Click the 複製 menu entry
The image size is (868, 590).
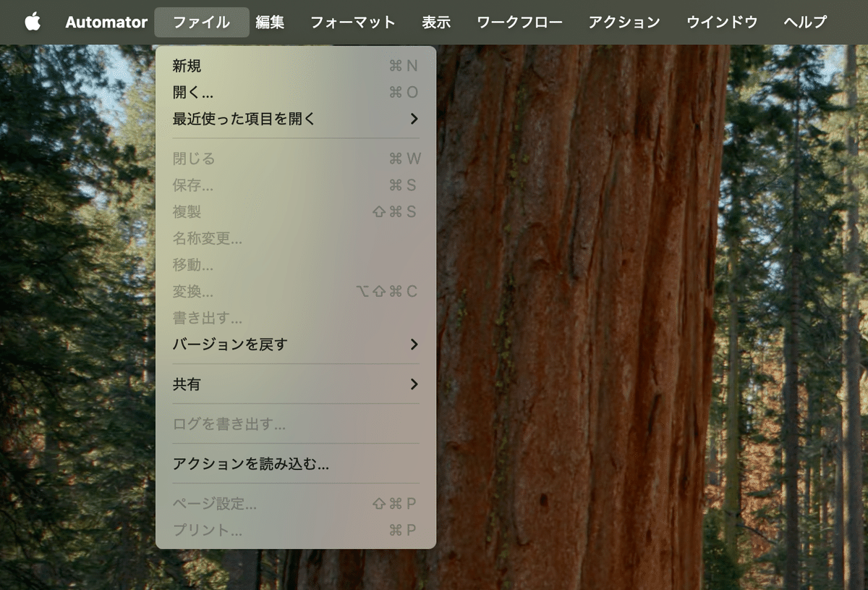(x=296, y=211)
